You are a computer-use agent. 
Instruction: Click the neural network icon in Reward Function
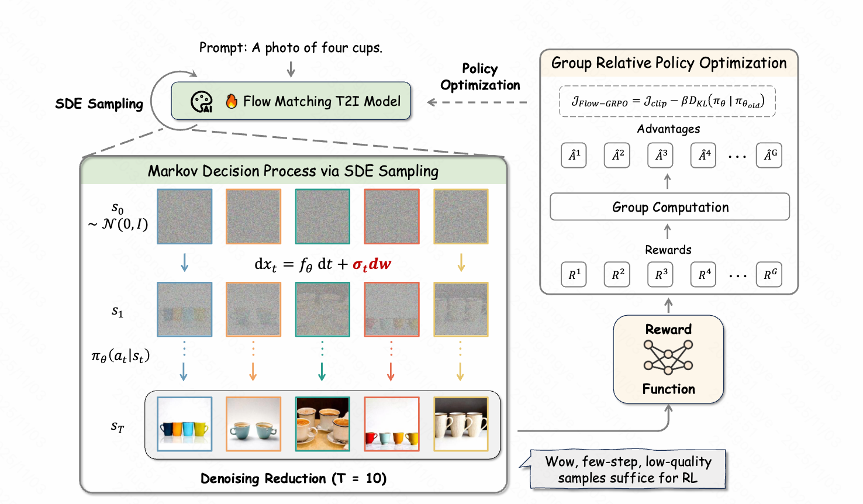(x=668, y=357)
